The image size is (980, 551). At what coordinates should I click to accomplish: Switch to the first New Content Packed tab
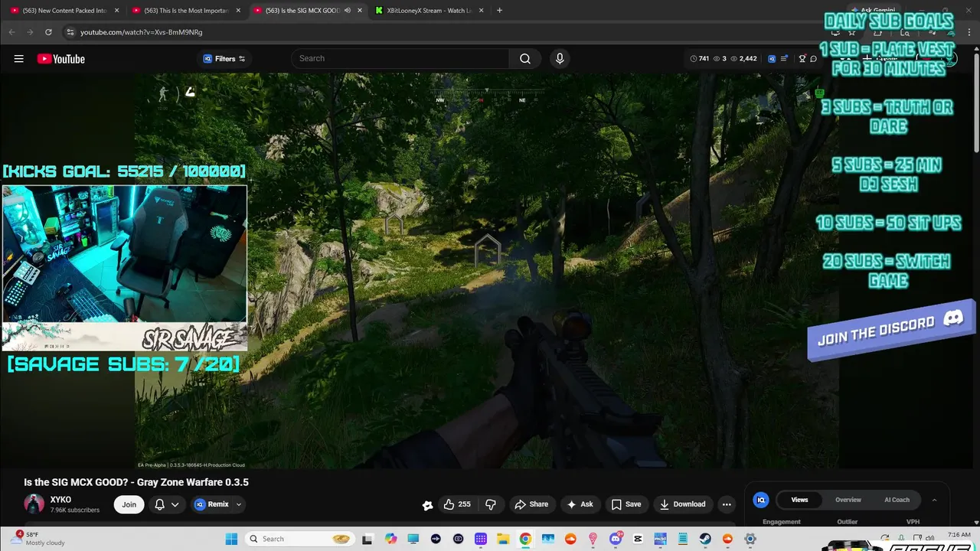point(64,11)
